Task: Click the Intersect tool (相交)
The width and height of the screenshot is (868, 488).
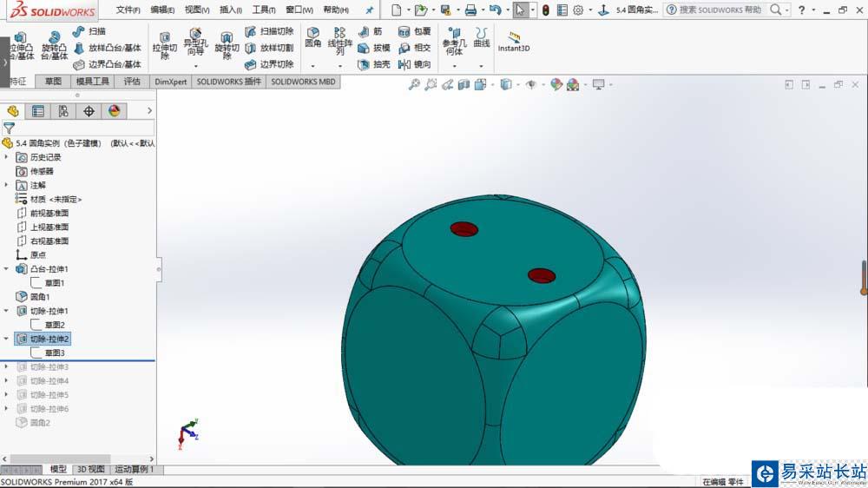Action: pyautogui.click(x=414, y=48)
